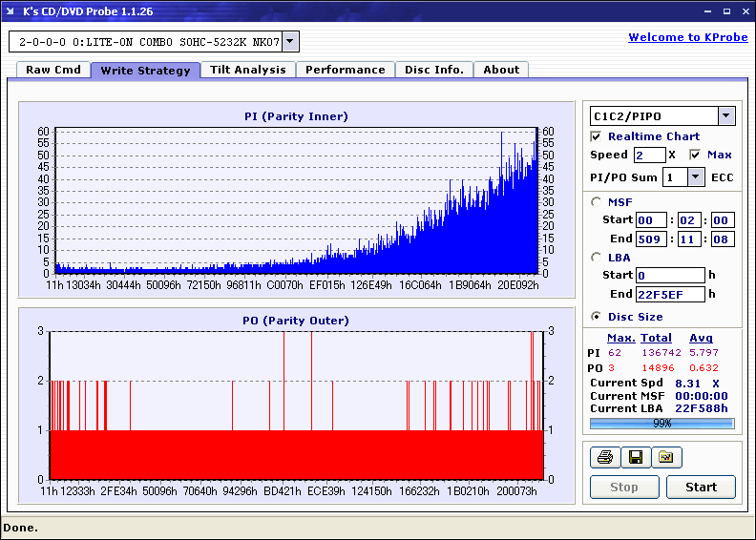Expand the C1C2/PIPO test type dropdown
The image size is (756, 540).
click(725, 116)
